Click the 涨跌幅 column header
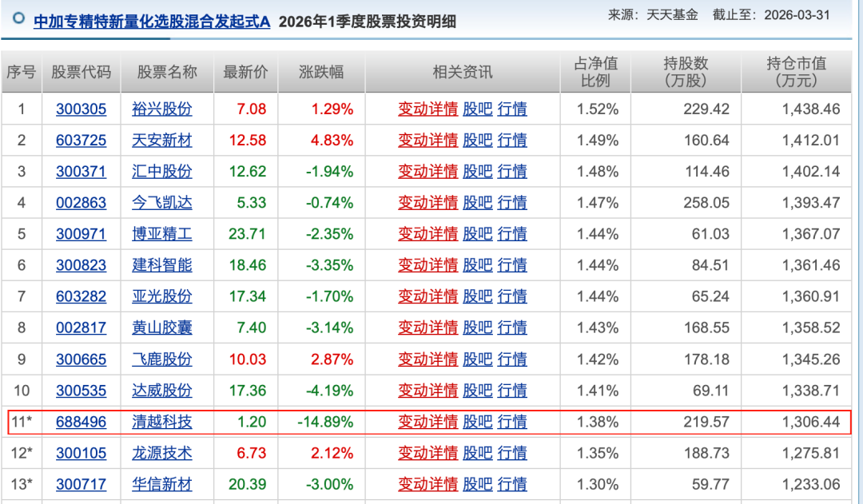 tap(321, 72)
